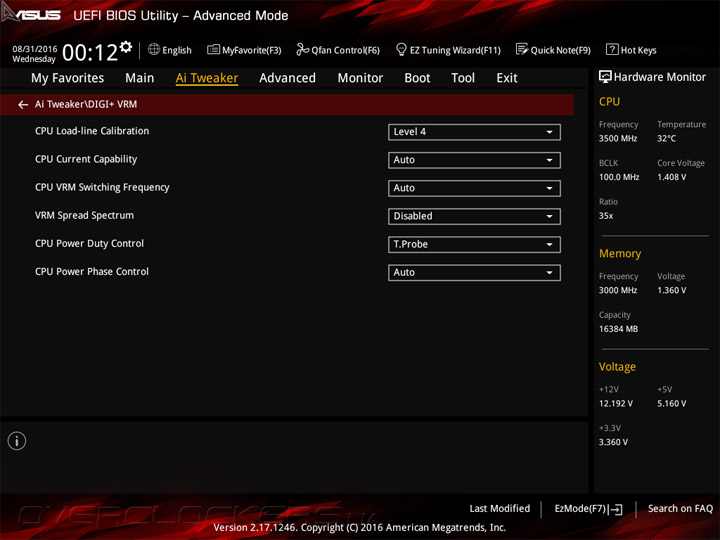
Task: Open Search on FAQ
Action: pyautogui.click(x=681, y=509)
